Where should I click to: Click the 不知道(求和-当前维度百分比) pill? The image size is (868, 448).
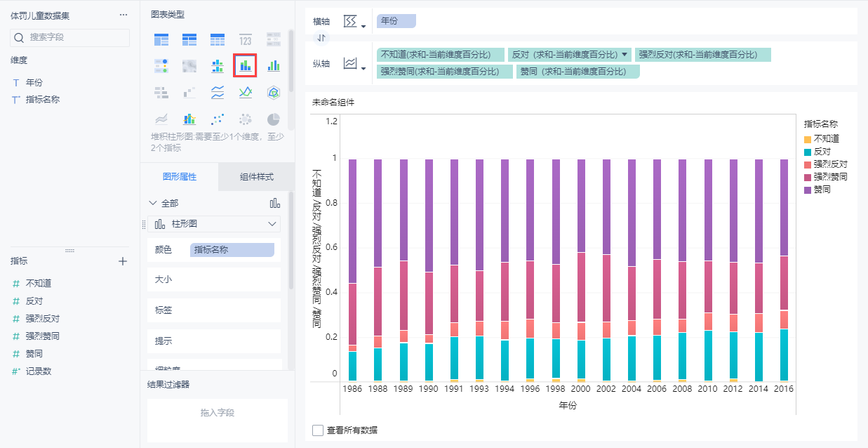(x=441, y=55)
